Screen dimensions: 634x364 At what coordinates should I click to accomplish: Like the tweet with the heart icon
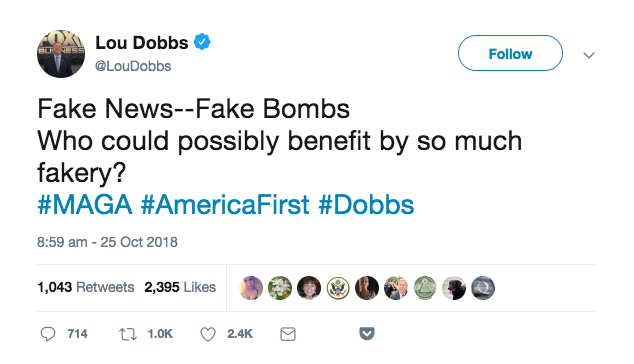click(208, 334)
